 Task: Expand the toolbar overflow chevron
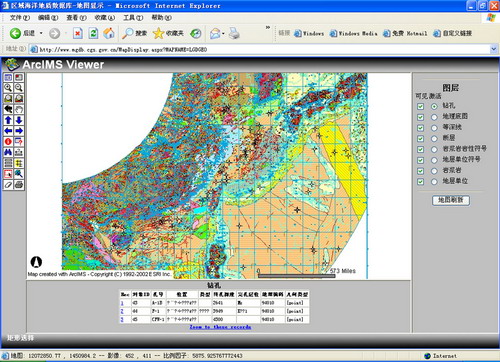(267, 27)
